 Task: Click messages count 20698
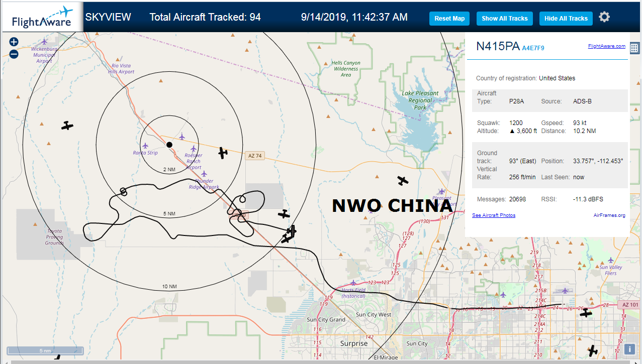pyautogui.click(x=517, y=199)
